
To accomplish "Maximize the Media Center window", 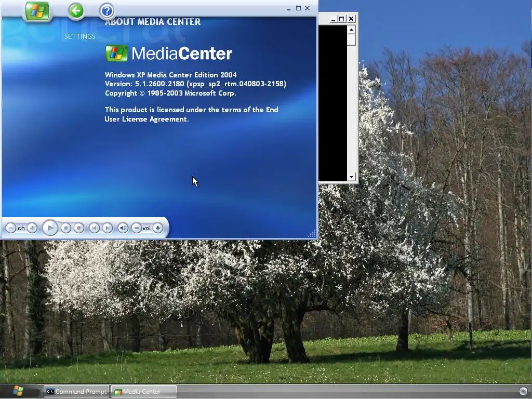I will (298, 8).
